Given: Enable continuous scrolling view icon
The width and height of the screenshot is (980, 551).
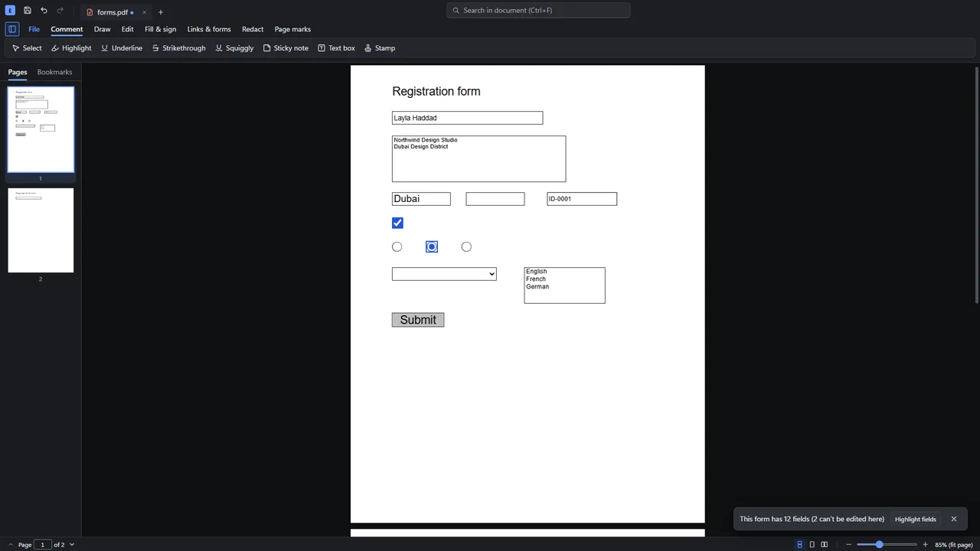Looking at the screenshot, I should pyautogui.click(x=800, y=545).
